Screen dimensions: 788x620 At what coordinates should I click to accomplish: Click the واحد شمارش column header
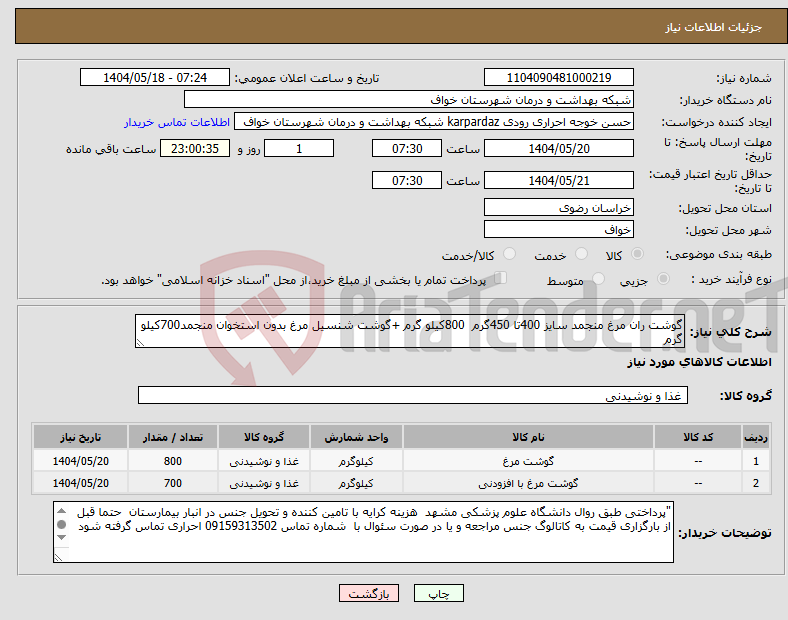pyautogui.click(x=356, y=437)
